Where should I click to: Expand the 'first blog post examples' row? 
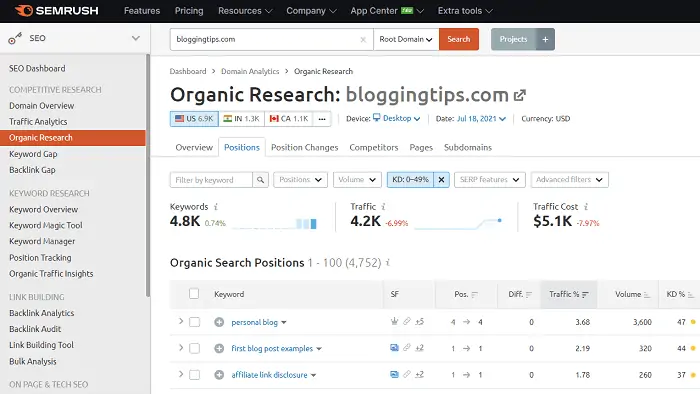(x=181, y=348)
